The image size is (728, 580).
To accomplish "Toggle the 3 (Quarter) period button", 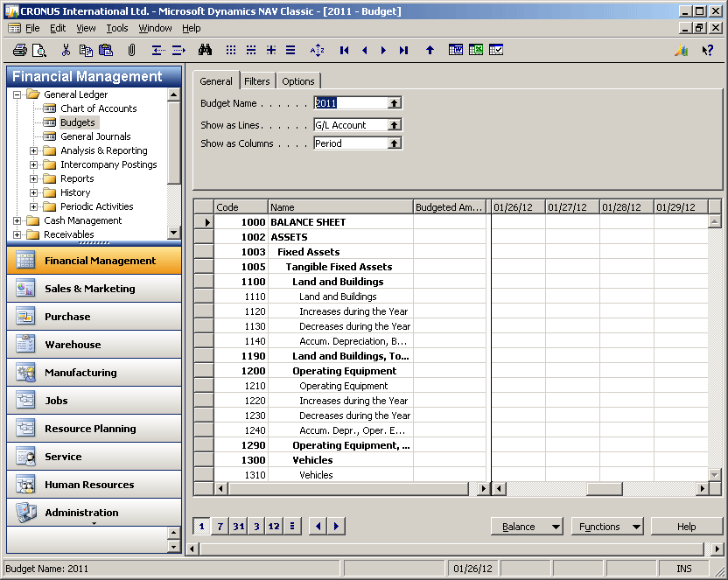I will [x=256, y=526].
